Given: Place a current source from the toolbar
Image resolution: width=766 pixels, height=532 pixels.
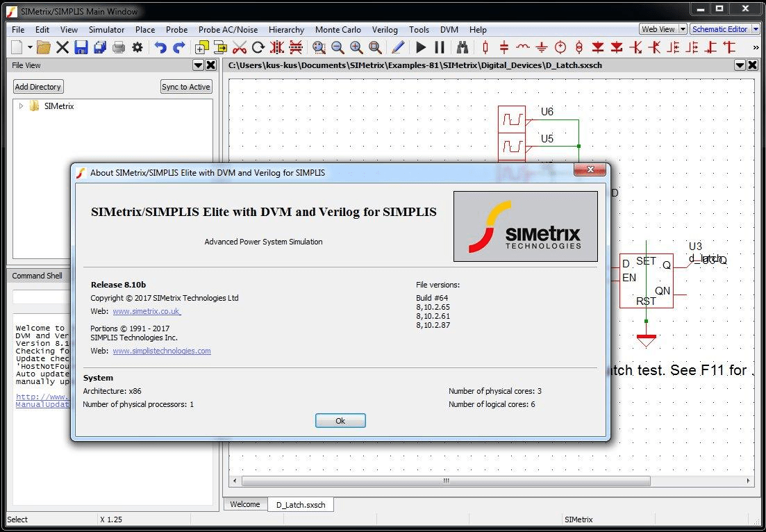Looking at the screenshot, I should [x=579, y=47].
